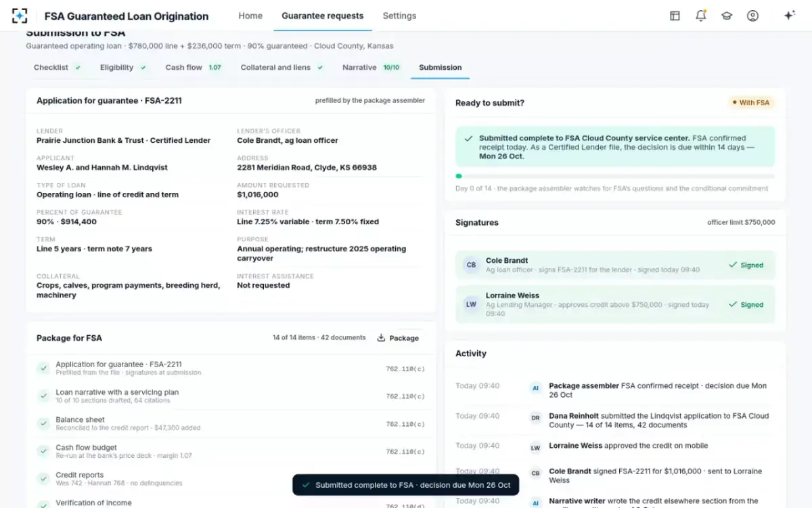Click the 14 of 14 items · 42 documents text
The image size is (812, 508).
click(x=319, y=337)
